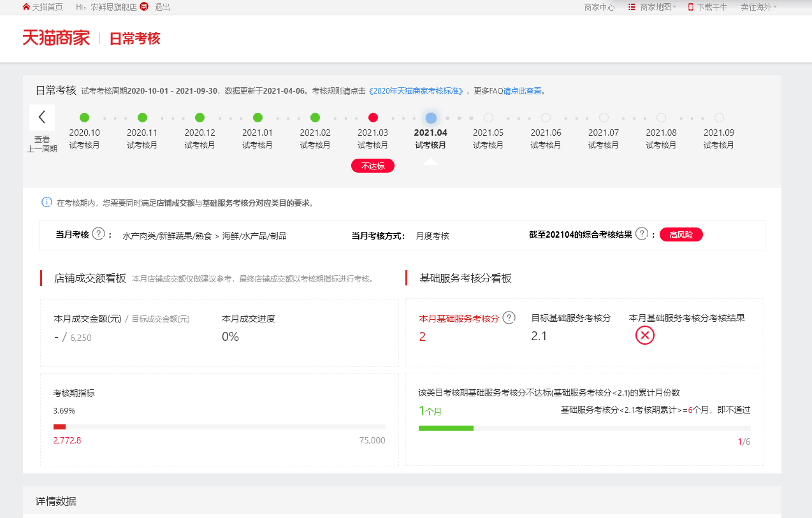Click the red 不达标 badge under 2021.03

[x=373, y=166]
